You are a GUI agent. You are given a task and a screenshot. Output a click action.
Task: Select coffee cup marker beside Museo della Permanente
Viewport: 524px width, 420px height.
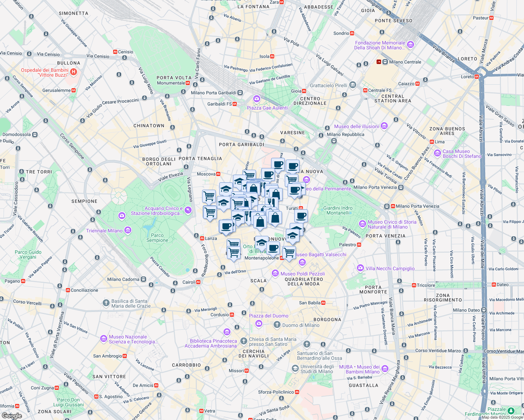295,190
